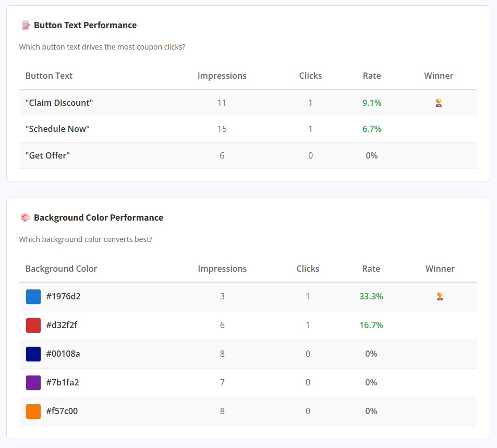Click the trophy icon in Claim Discount row

(439, 103)
